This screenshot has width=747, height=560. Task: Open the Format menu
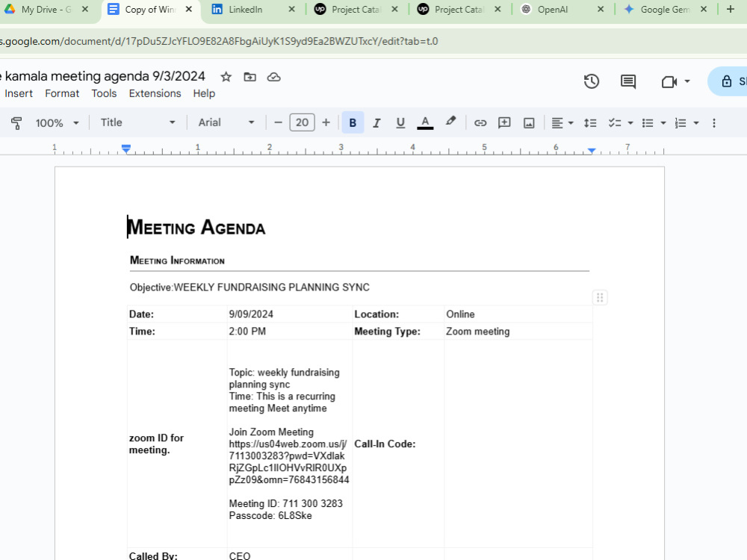62,93
